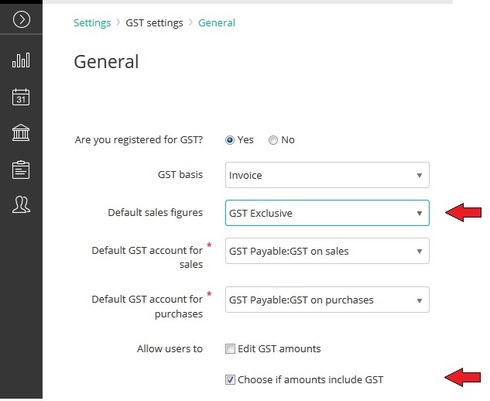This screenshot has width=490, height=401.
Task: Select No for GST registered
Action: coord(273,140)
